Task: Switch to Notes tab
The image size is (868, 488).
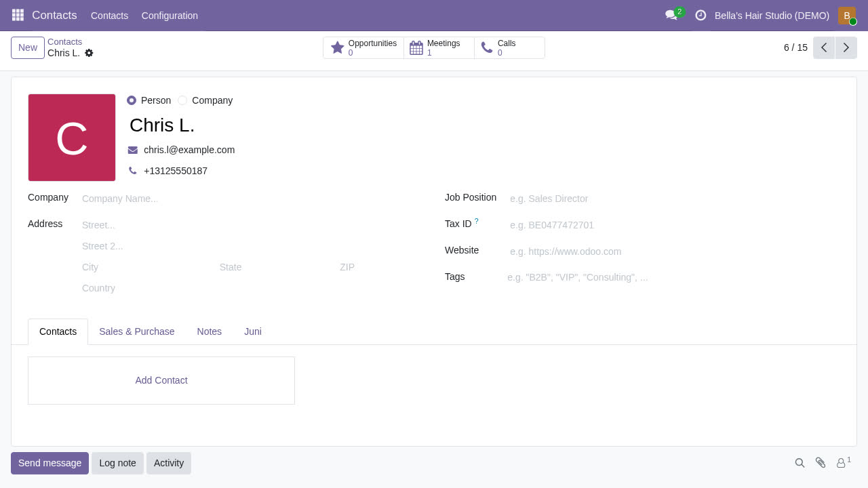Action: [210, 331]
